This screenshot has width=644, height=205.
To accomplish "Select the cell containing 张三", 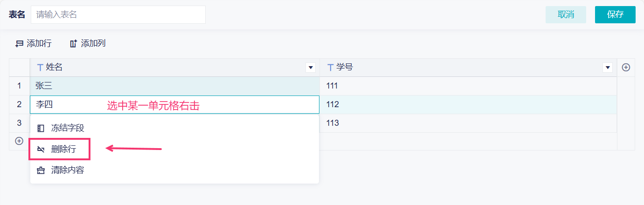I will click(x=175, y=86).
